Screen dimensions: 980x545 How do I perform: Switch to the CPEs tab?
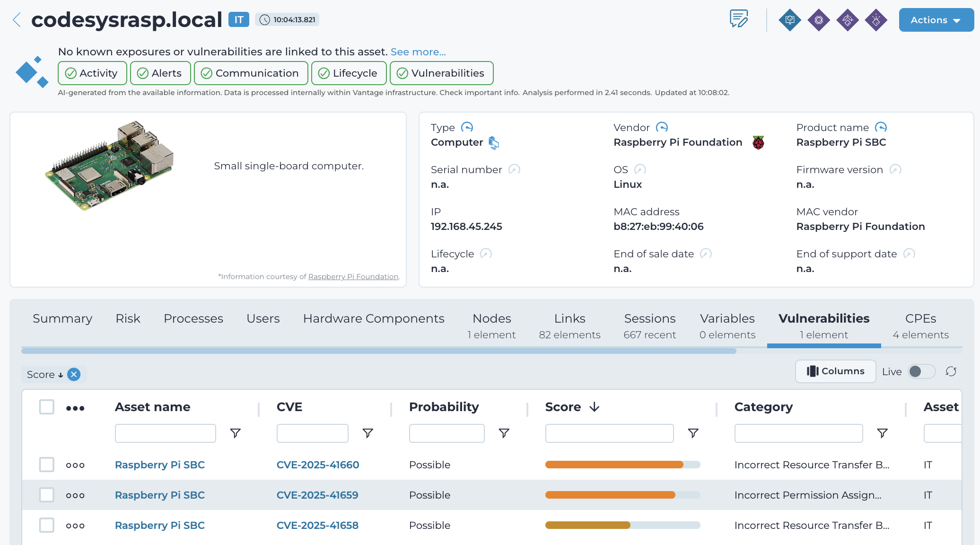click(920, 326)
